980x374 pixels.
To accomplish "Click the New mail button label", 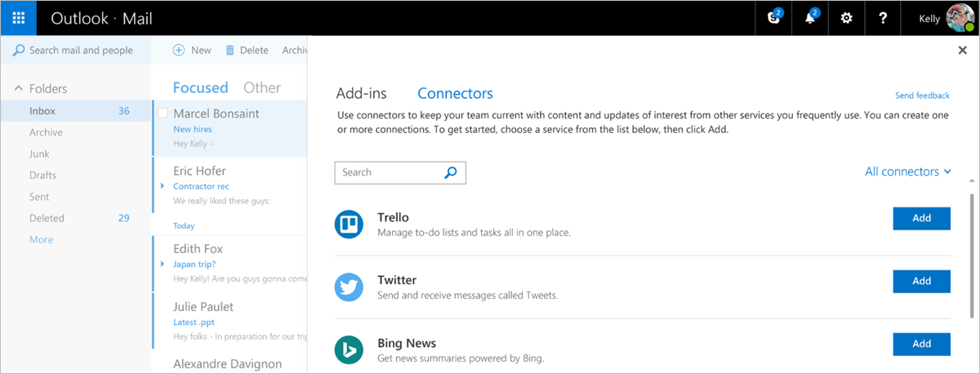I will coord(201,50).
